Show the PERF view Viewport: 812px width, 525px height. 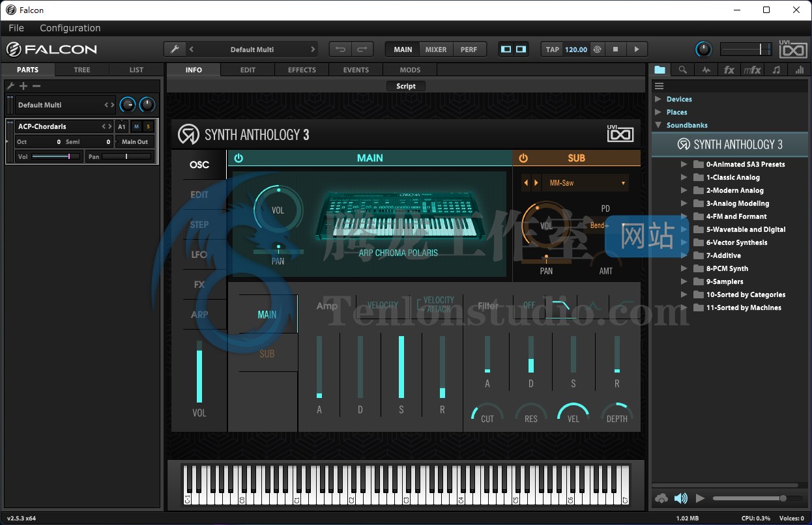(469, 50)
